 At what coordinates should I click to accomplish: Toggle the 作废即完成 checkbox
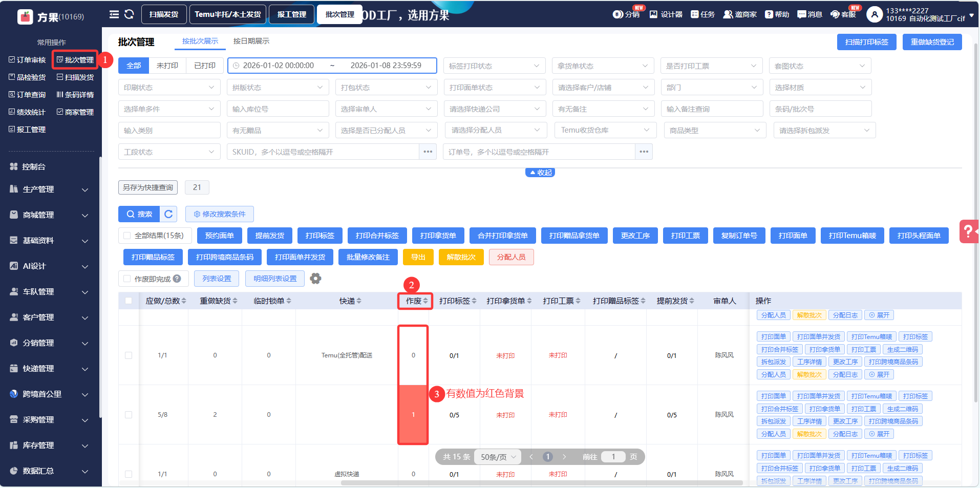click(x=127, y=279)
